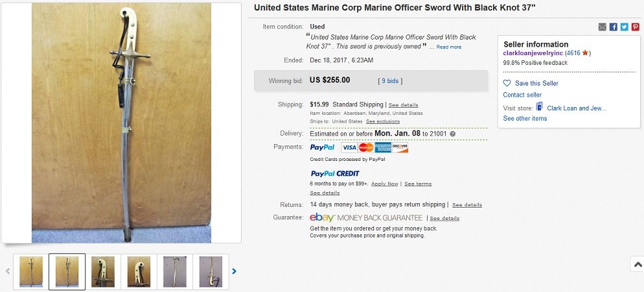Image resolution: width=644 pixels, height=292 pixels.
Task: Open the 9 bids history link
Action: (390, 80)
